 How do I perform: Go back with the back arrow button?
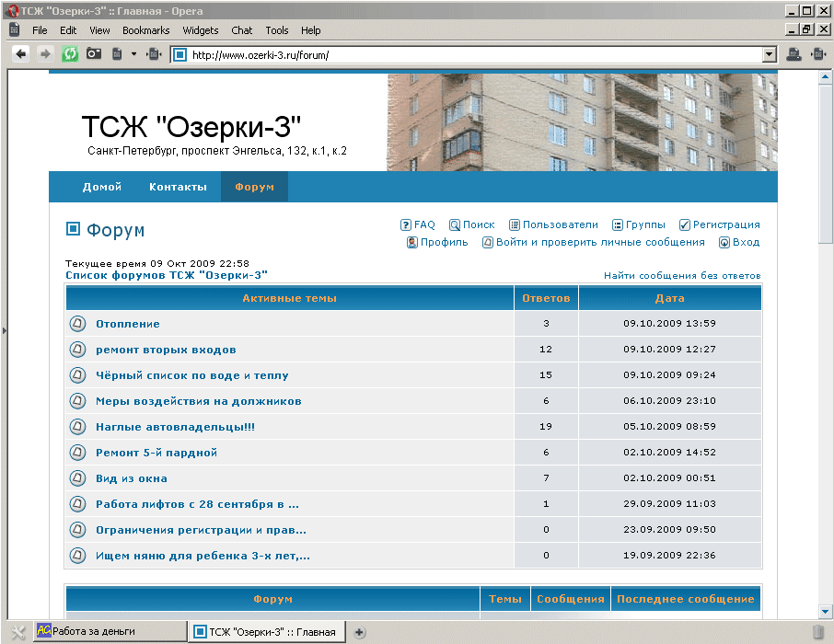pyautogui.click(x=21, y=53)
